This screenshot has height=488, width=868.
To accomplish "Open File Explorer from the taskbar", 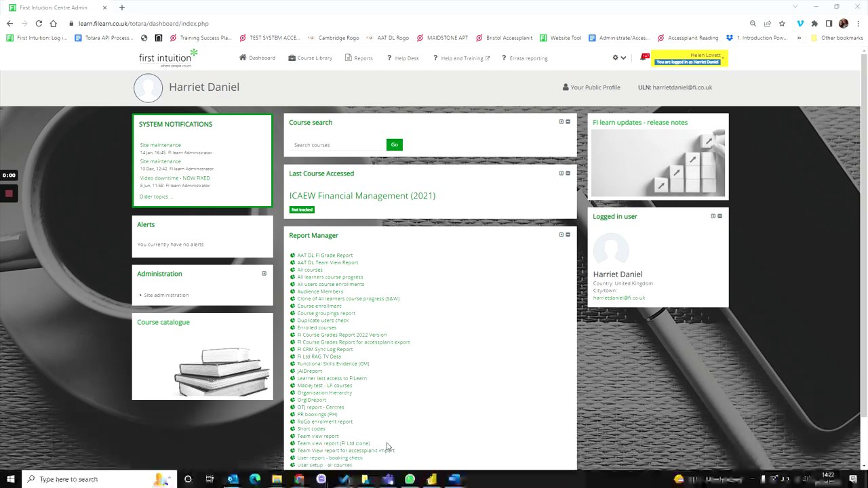I will [277, 479].
